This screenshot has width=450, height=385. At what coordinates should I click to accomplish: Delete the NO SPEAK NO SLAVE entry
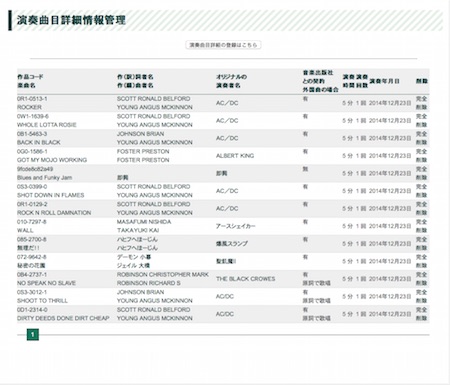[421, 279]
